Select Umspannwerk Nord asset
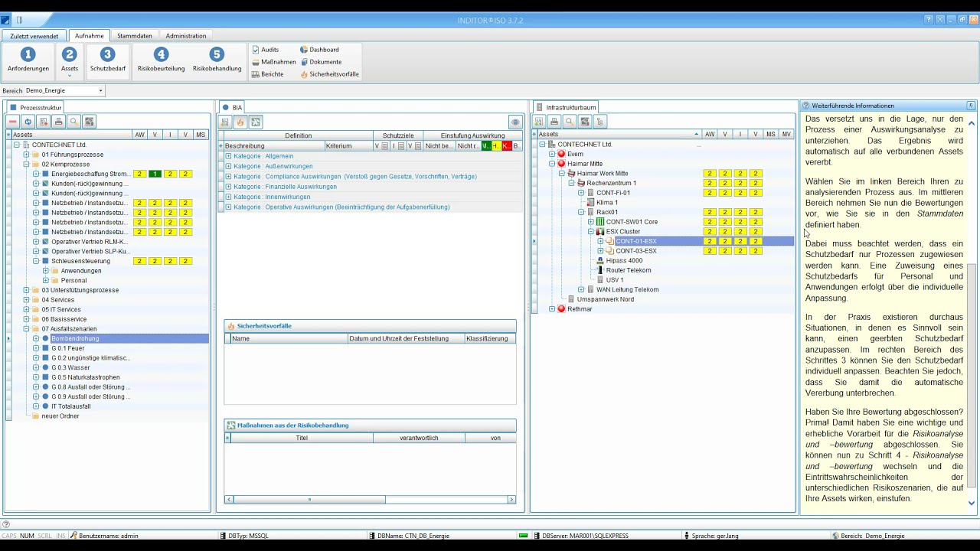980x551 pixels. 606,299
